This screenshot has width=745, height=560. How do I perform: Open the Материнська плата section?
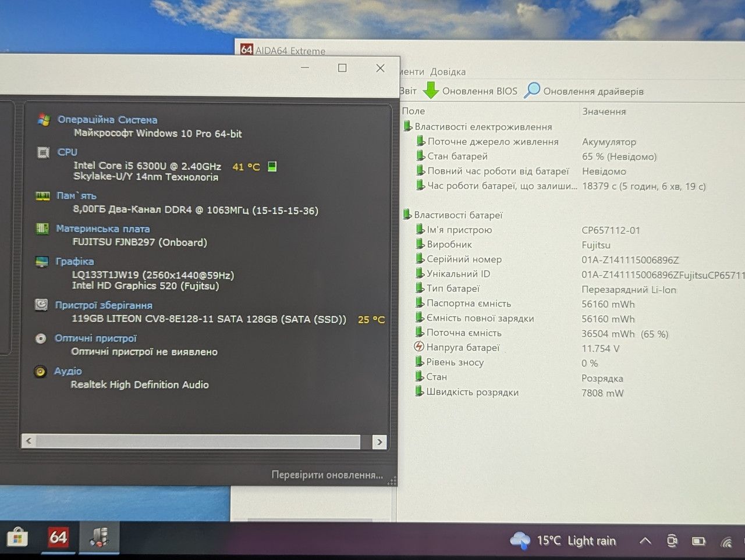pyautogui.click(x=102, y=229)
